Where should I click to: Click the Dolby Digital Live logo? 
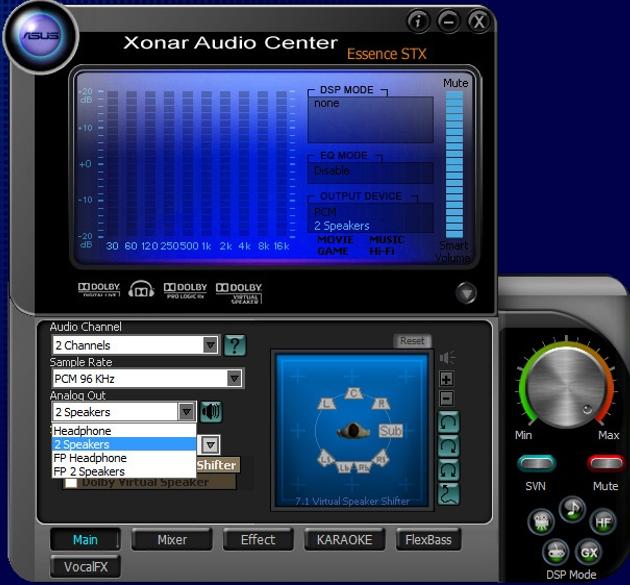[99, 289]
